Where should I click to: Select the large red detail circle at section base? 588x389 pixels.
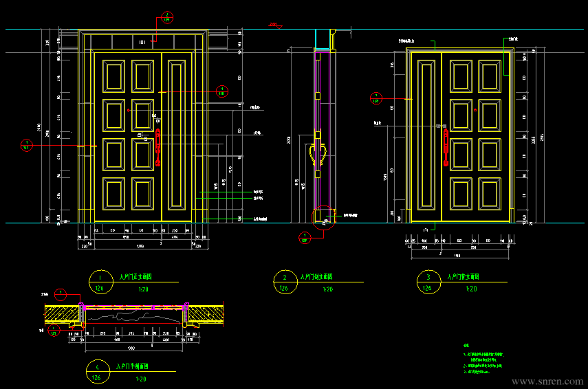tap(324, 217)
